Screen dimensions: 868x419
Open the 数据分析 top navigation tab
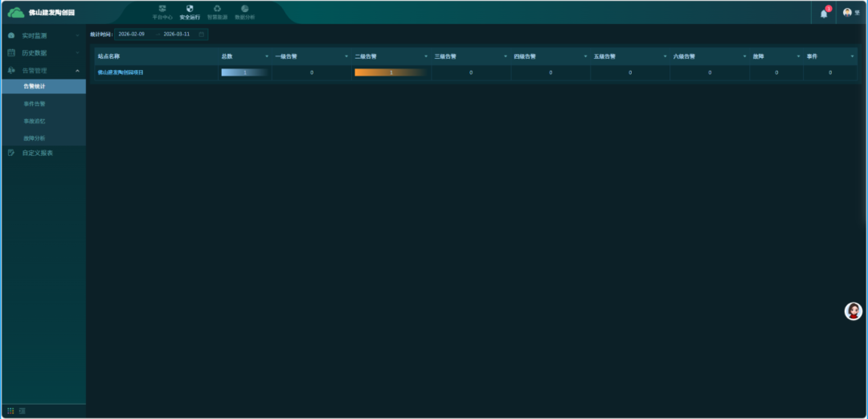click(244, 12)
